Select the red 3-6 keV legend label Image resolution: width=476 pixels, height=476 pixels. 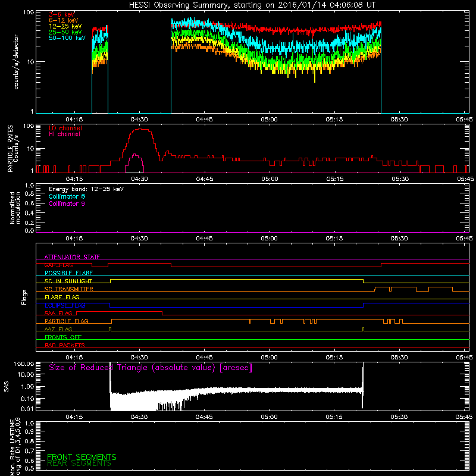click(62, 14)
